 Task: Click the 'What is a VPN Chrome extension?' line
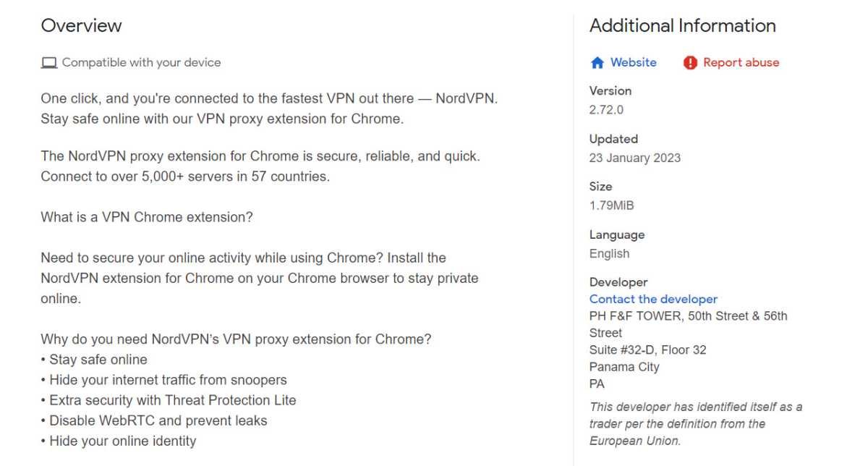[x=147, y=217]
